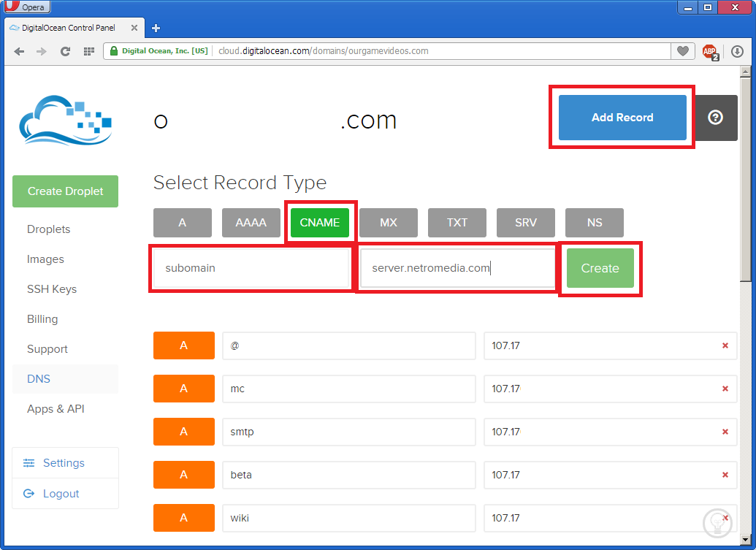
Task: Click the green Create button
Action: coord(600,268)
